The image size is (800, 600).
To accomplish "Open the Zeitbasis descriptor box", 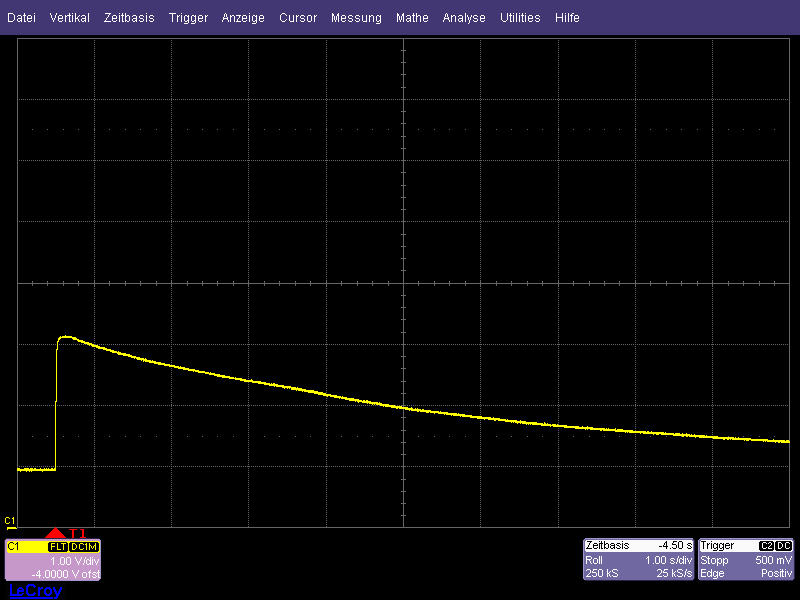I will (x=639, y=559).
